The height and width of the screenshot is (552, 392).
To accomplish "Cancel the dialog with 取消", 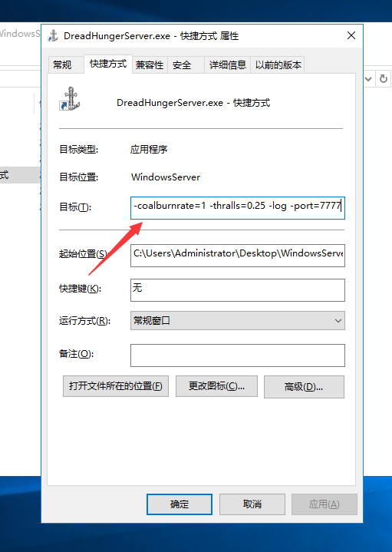I will tap(252, 504).
